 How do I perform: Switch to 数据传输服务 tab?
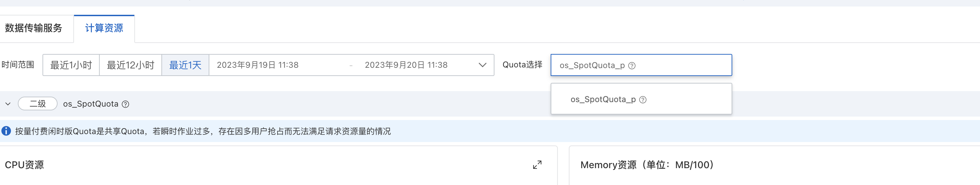click(x=34, y=28)
